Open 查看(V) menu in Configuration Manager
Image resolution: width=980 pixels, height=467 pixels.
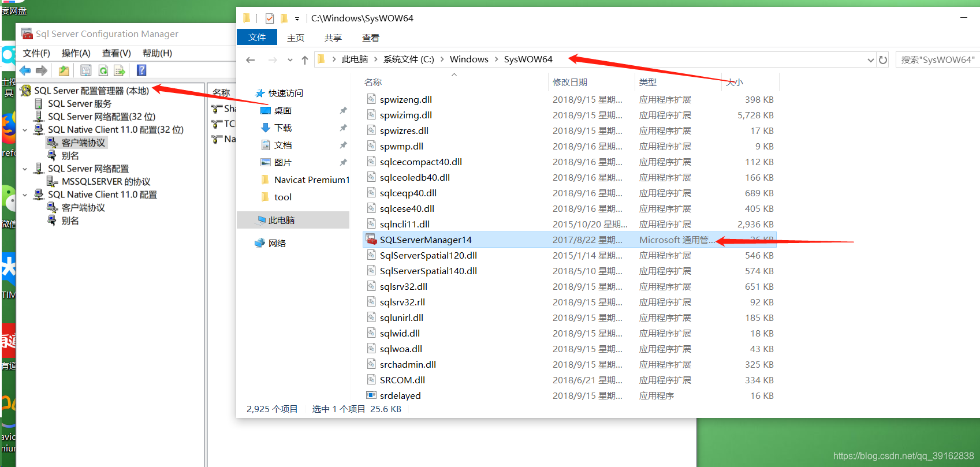click(x=116, y=53)
